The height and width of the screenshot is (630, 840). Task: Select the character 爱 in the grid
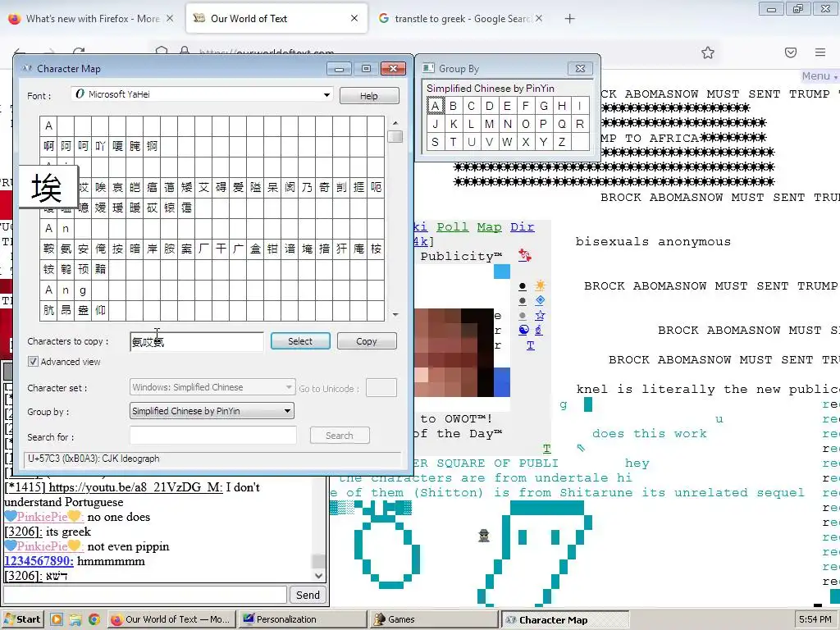pos(239,187)
